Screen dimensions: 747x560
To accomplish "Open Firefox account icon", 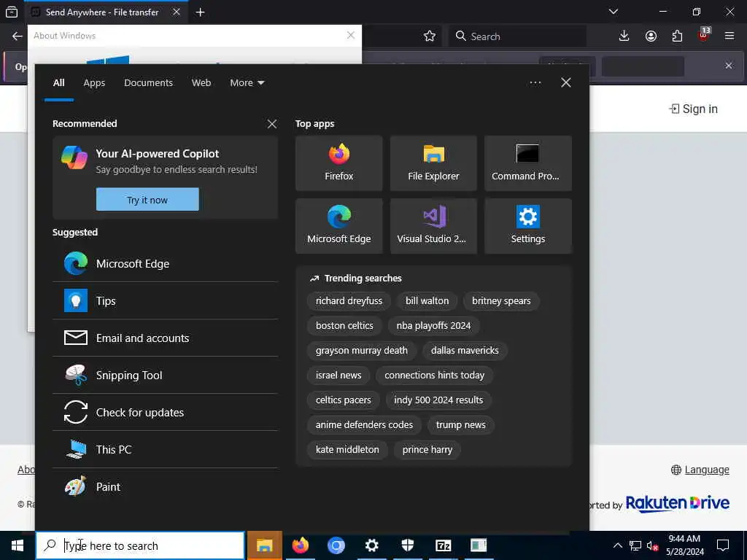I will 651,36.
